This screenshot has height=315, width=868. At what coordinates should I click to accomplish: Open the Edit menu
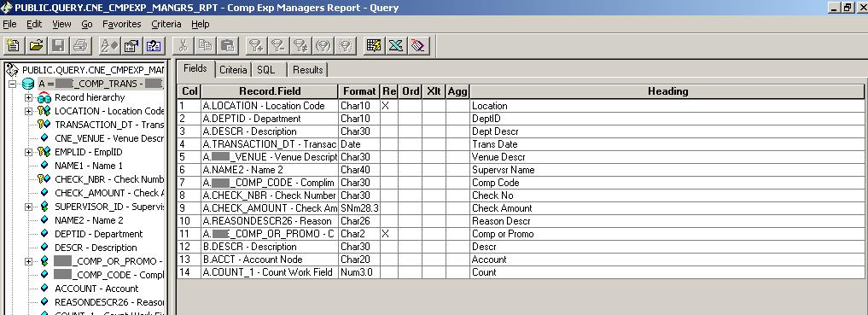tap(34, 24)
